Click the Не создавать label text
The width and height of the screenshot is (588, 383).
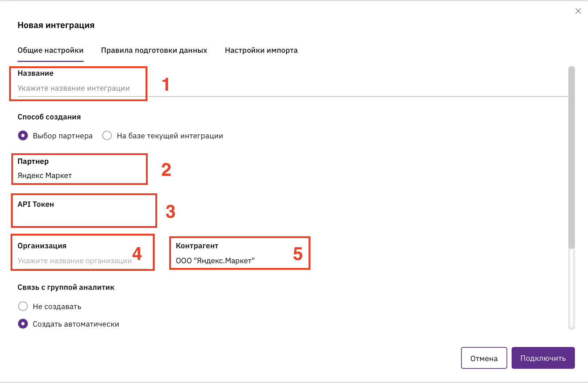tap(57, 307)
